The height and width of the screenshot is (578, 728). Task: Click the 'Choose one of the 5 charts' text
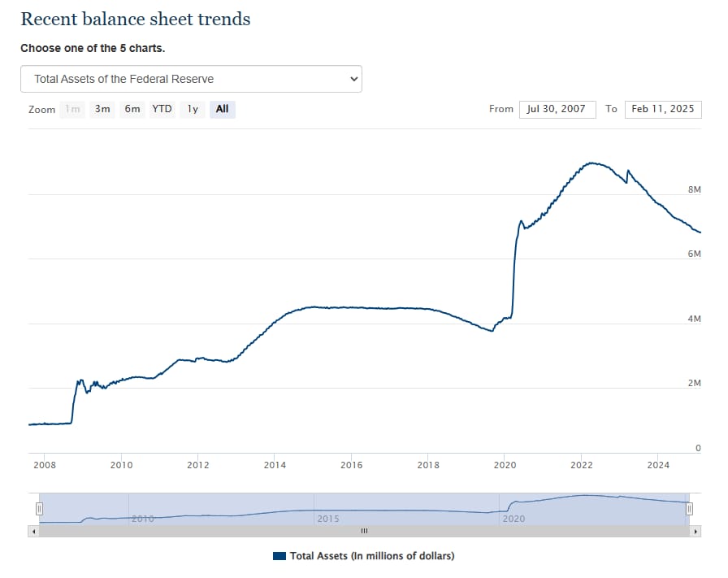pyautogui.click(x=93, y=48)
